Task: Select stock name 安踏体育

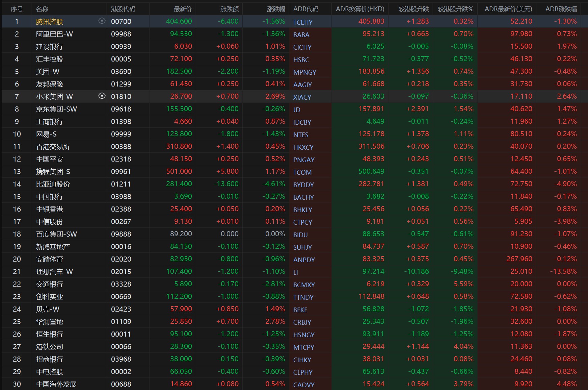Action: (50, 259)
